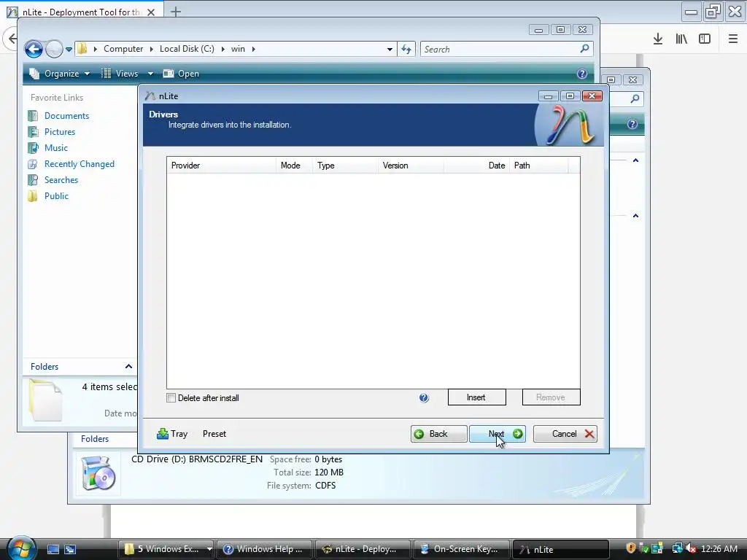This screenshot has width=747, height=560.
Task: Open Public favorite link
Action: coord(56,195)
